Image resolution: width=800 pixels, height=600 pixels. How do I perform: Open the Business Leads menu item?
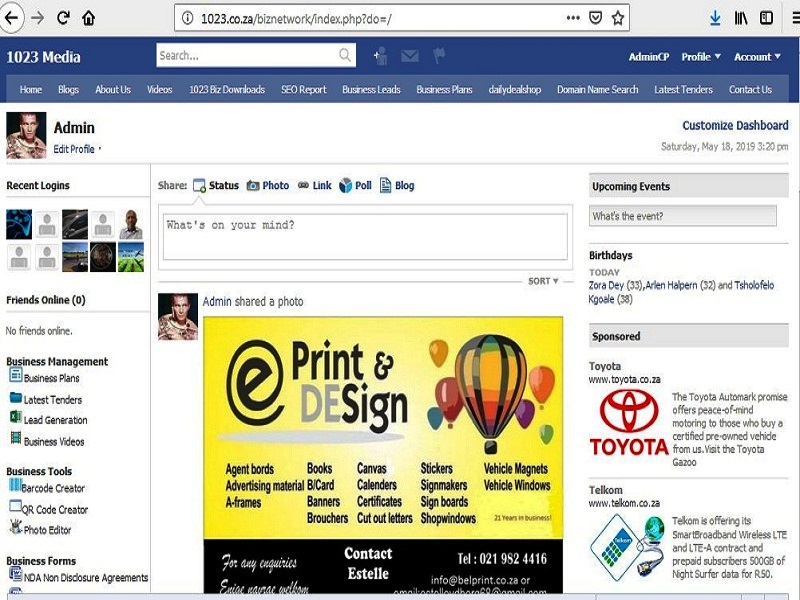coord(371,90)
